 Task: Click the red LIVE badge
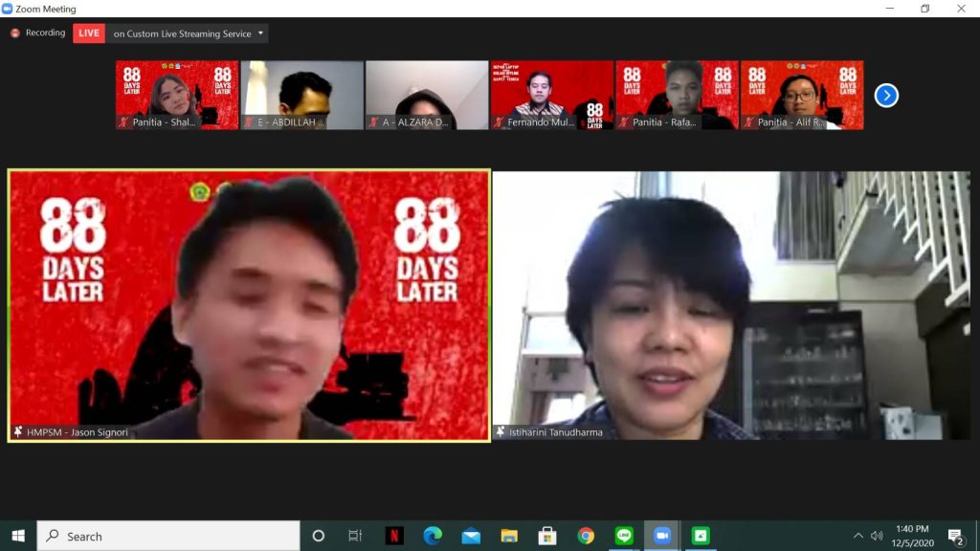pos(89,33)
